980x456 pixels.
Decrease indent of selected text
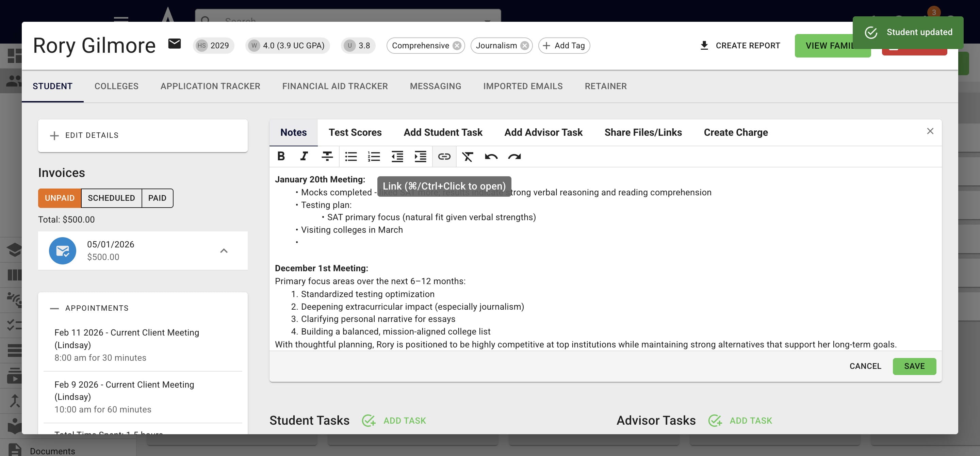click(x=397, y=156)
